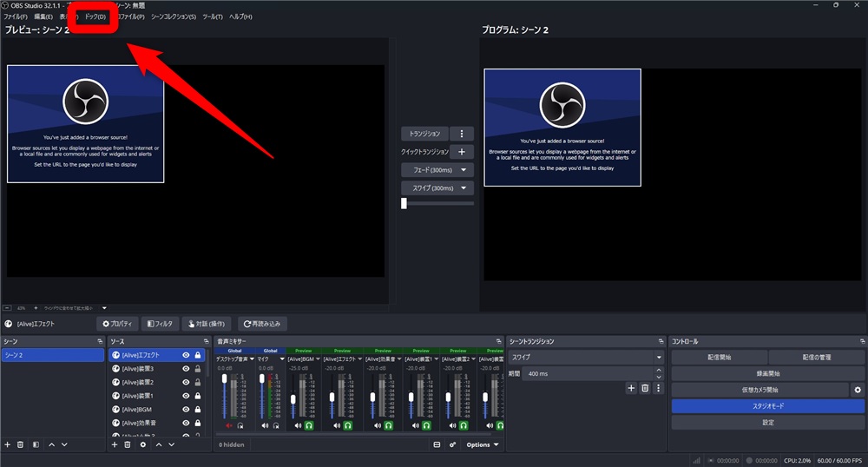Click プロパティ button on source toolbar
The width and height of the screenshot is (868, 467).
coord(117,324)
